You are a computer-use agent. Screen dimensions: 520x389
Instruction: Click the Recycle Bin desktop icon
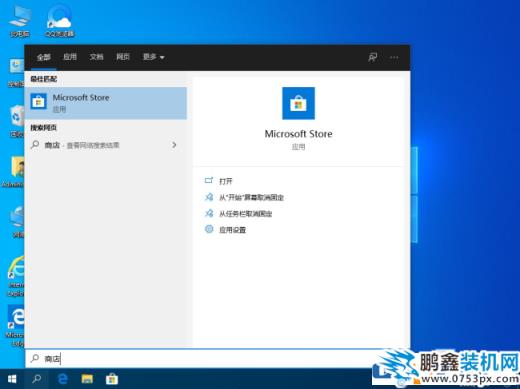click(x=17, y=121)
